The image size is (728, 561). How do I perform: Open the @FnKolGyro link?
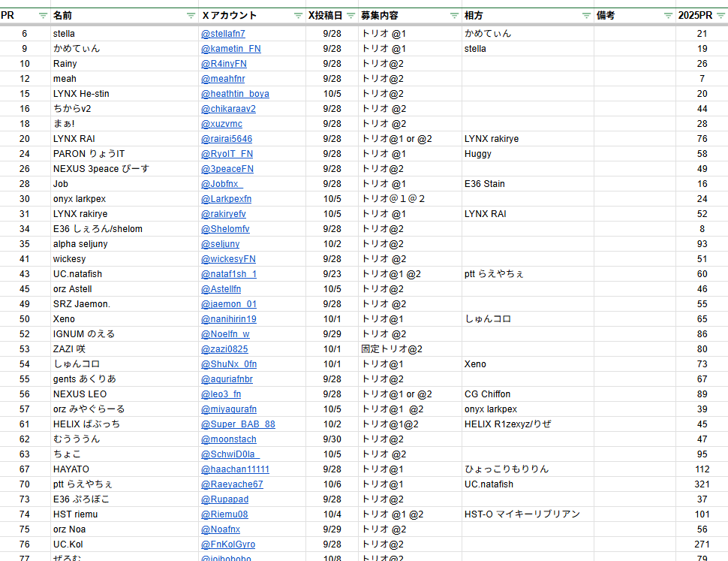click(228, 544)
